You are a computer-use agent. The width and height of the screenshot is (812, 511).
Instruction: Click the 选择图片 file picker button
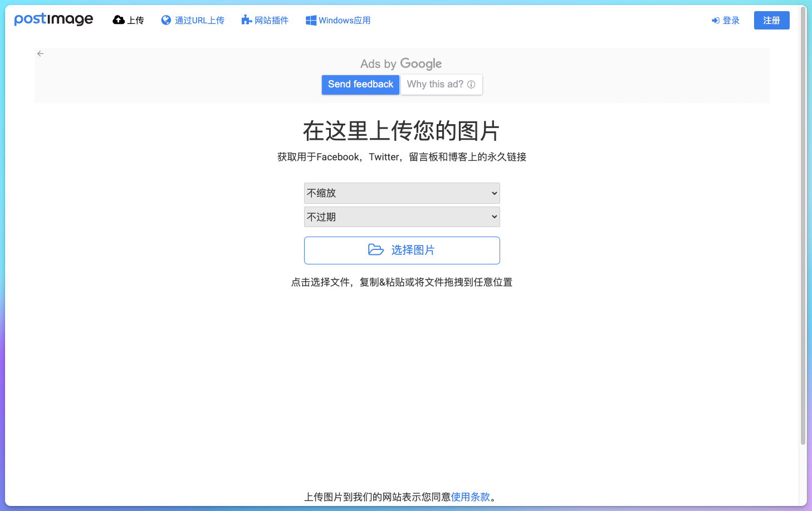click(402, 250)
